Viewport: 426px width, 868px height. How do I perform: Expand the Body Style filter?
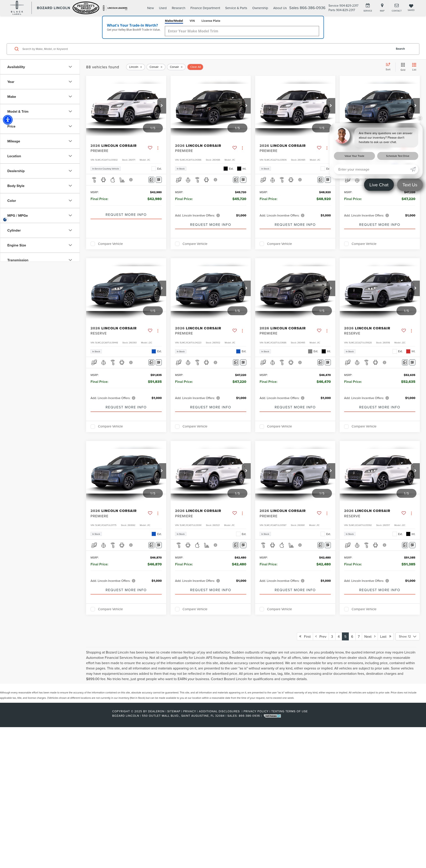[x=40, y=186]
